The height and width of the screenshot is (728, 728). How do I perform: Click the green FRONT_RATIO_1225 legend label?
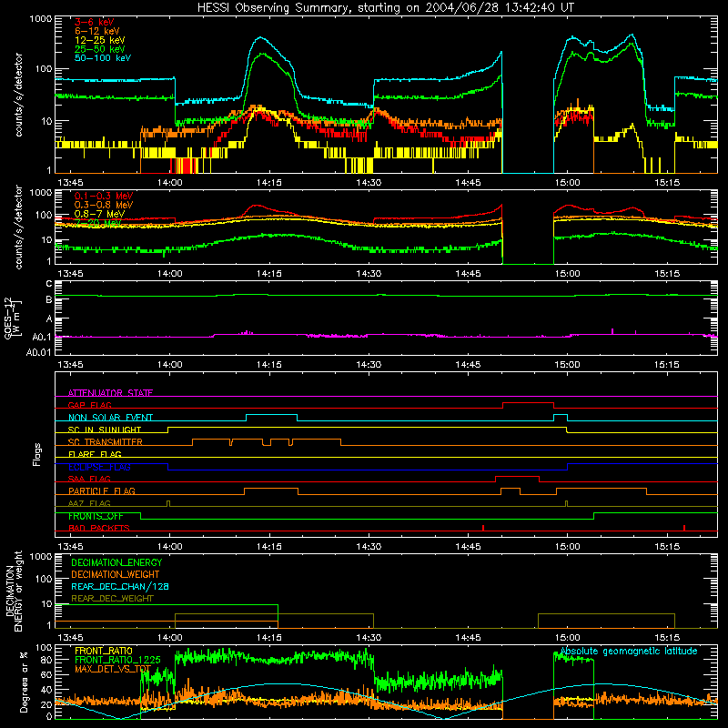[117, 661]
